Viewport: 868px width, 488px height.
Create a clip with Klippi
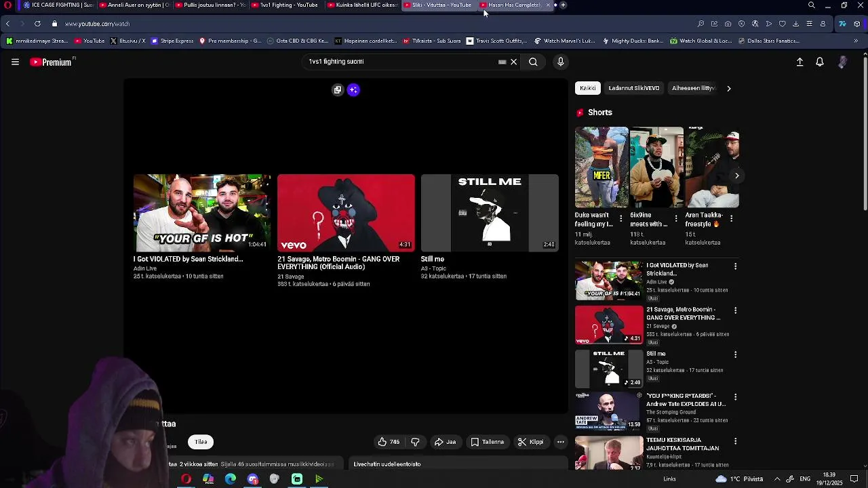click(x=530, y=442)
